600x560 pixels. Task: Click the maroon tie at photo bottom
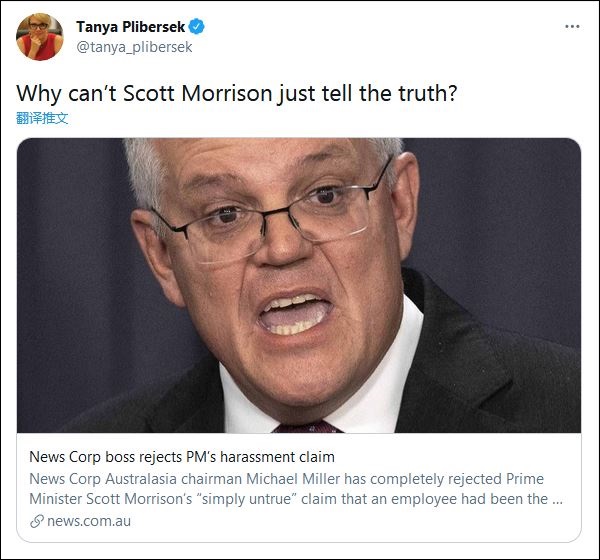point(308,427)
